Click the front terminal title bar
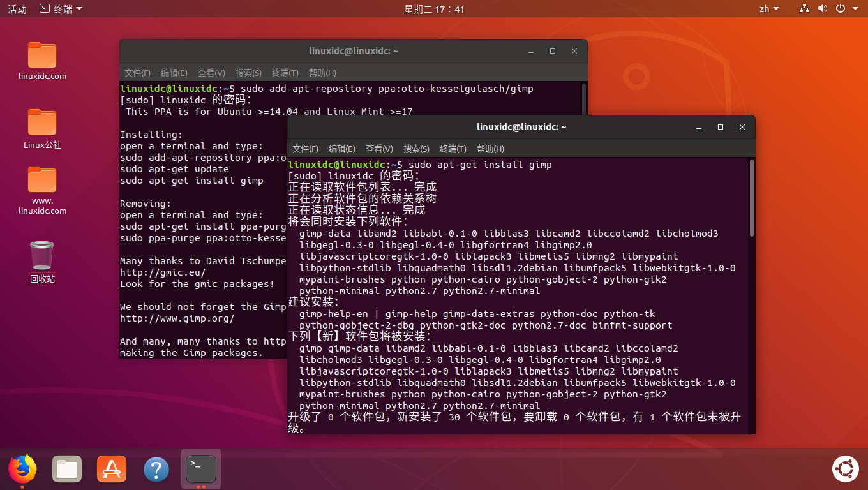Image resolution: width=868 pixels, height=490 pixels. 521,127
